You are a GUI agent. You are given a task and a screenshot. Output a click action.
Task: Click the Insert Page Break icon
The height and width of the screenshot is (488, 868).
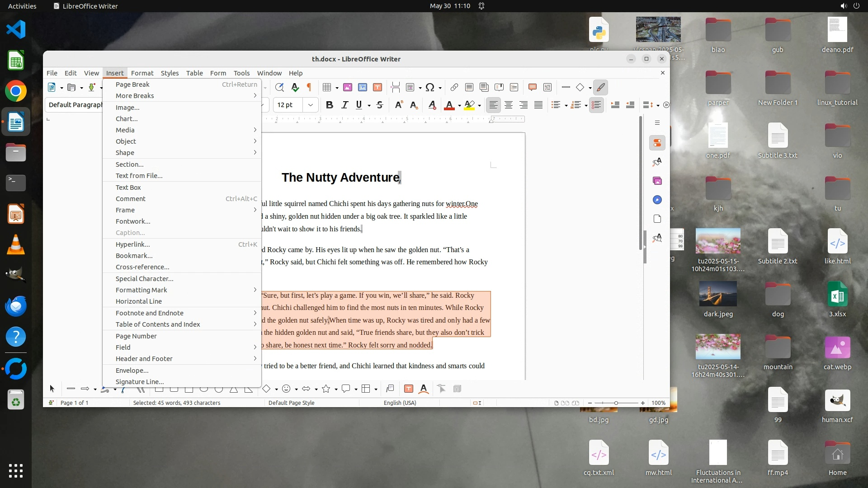click(x=396, y=88)
